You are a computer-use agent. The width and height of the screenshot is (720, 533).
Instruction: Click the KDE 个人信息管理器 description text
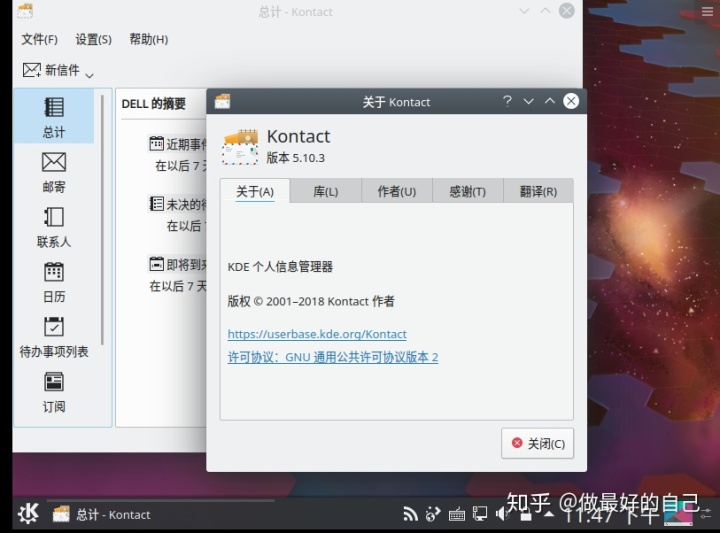(x=280, y=267)
